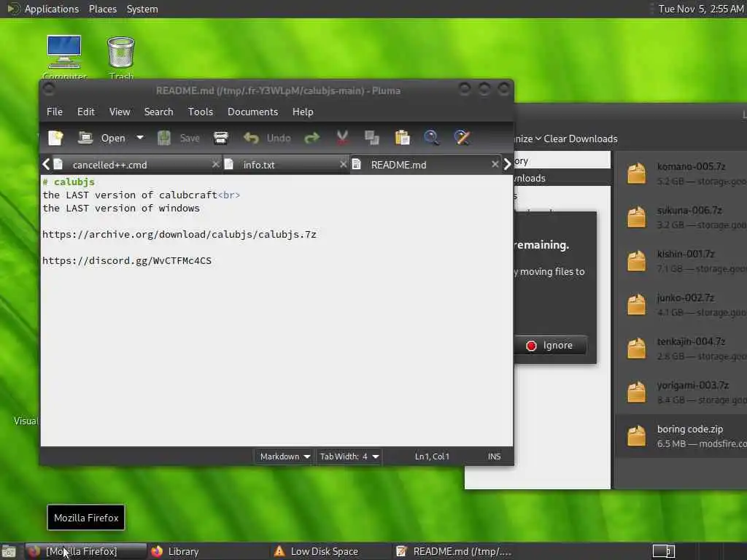Open the File menu in Pluma
This screenshot has width=747, height=560.
[x=54, y=112]
